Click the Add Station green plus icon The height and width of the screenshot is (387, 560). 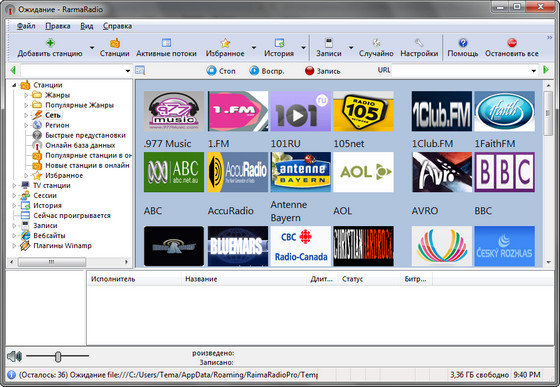pyautogui.click(x=50, y=43)
